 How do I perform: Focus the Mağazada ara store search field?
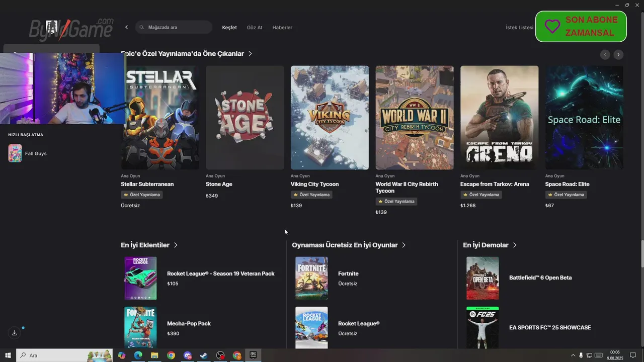[x=174, y=27]
